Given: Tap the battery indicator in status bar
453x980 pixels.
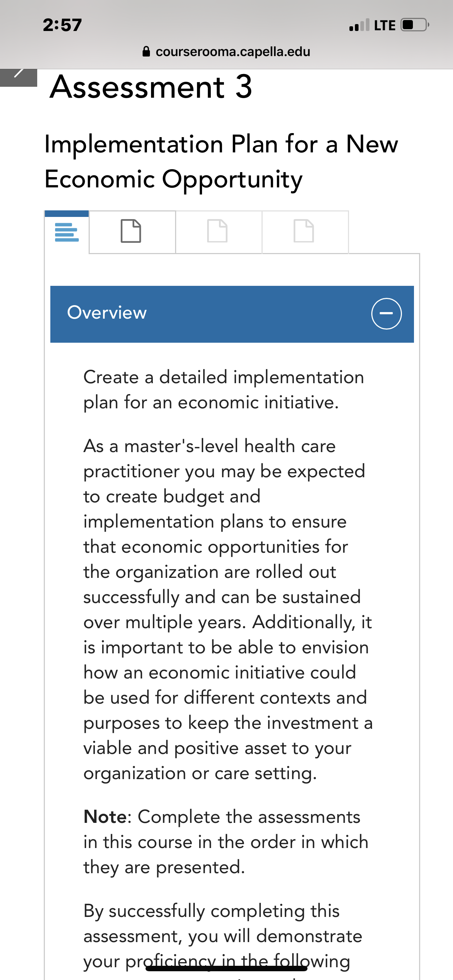Looking at the screenshot, I should click(415, 25).
